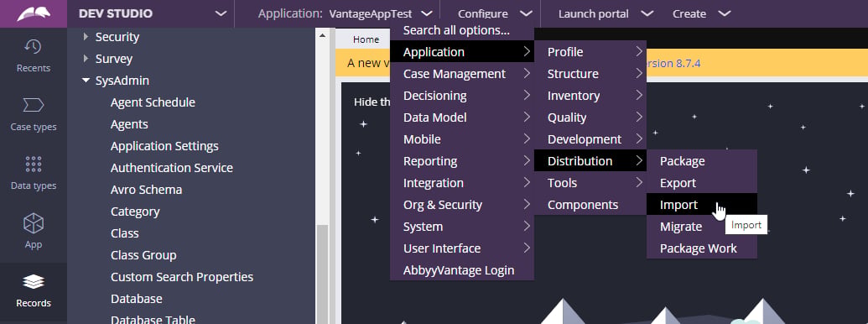Select Agent Schedule record type

[153, 102]
